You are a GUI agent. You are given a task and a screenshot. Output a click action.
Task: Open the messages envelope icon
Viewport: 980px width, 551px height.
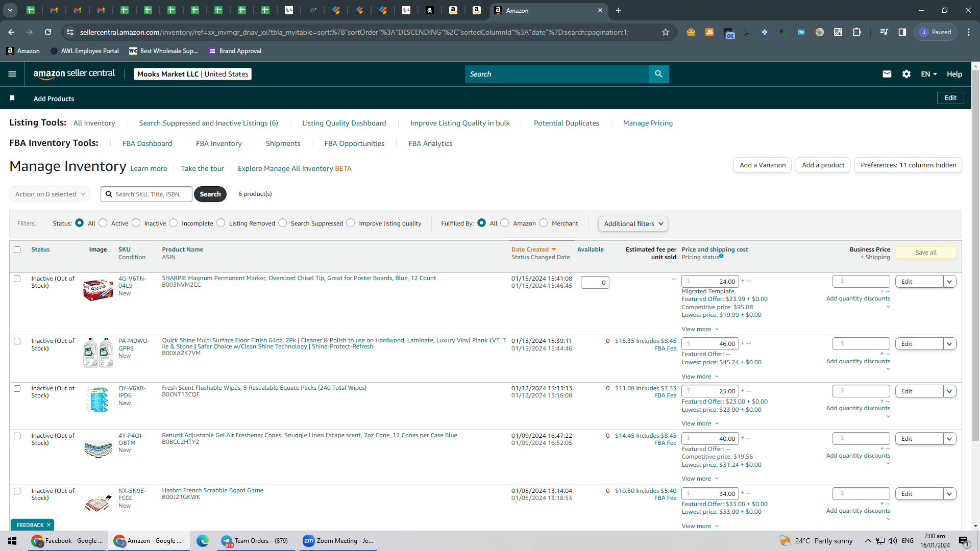887,74
